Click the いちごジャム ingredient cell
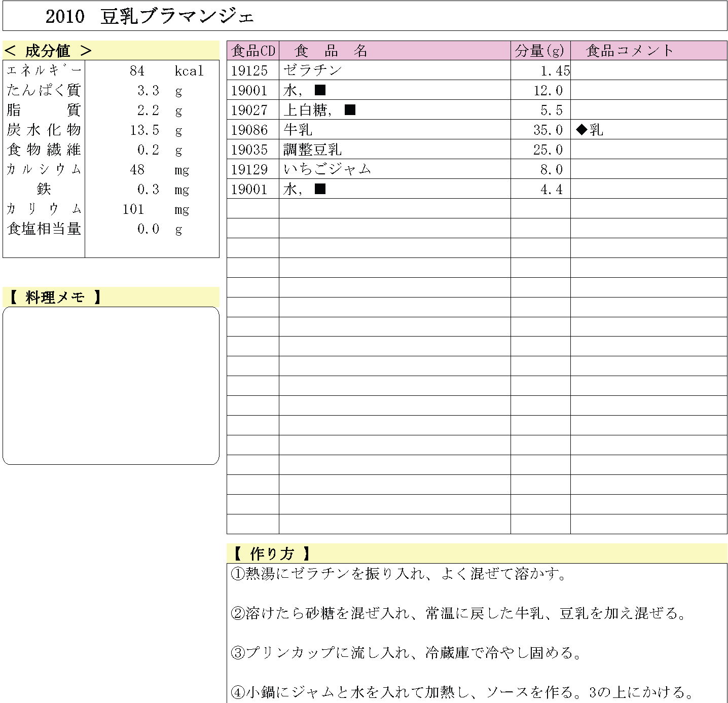Image resolution: width=728 pixels, height=703 pixels. pyautogui.click(x=327, y=169)
